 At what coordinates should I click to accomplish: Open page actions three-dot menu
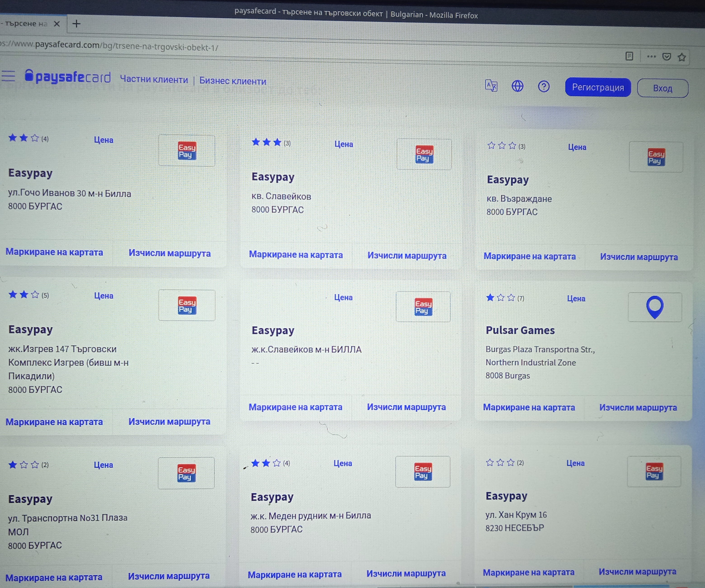coord(651,56)
